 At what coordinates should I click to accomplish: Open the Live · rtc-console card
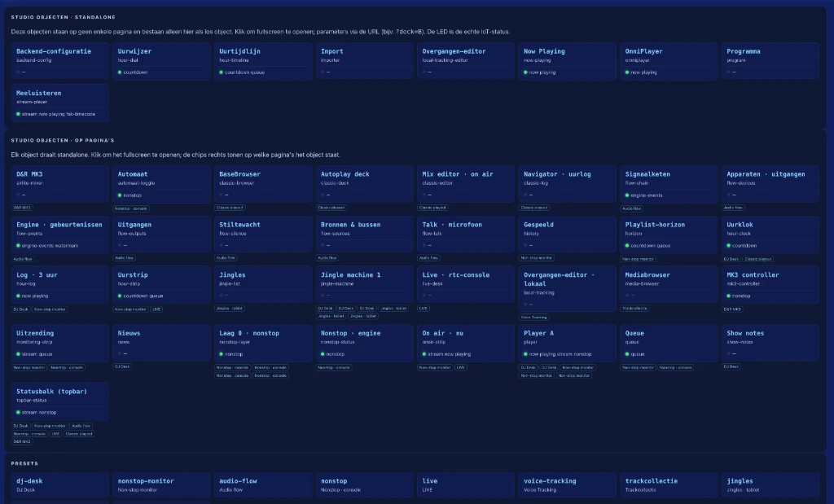(x=466, y=285)
